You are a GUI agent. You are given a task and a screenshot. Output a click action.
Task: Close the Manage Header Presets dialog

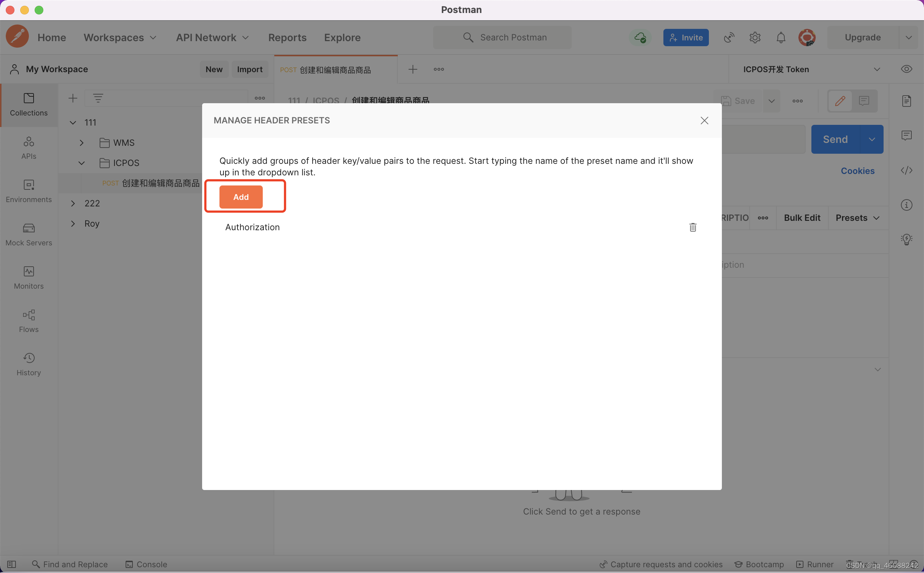click(x=704, y=121)
